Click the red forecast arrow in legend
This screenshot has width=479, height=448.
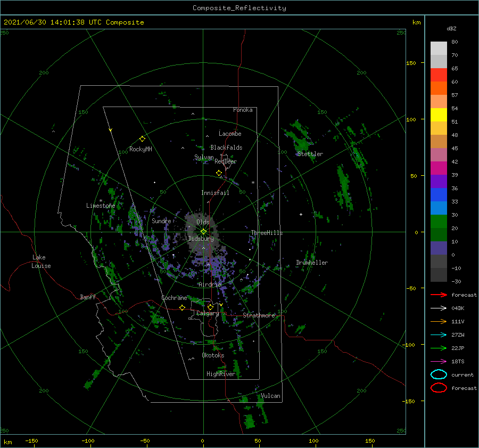pos(439,295)
